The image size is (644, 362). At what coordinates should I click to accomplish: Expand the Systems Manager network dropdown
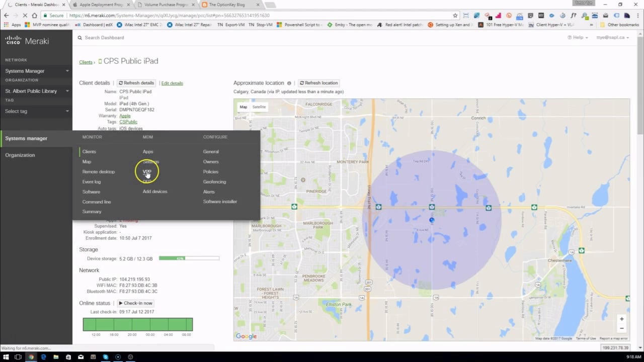coord(36,71)
